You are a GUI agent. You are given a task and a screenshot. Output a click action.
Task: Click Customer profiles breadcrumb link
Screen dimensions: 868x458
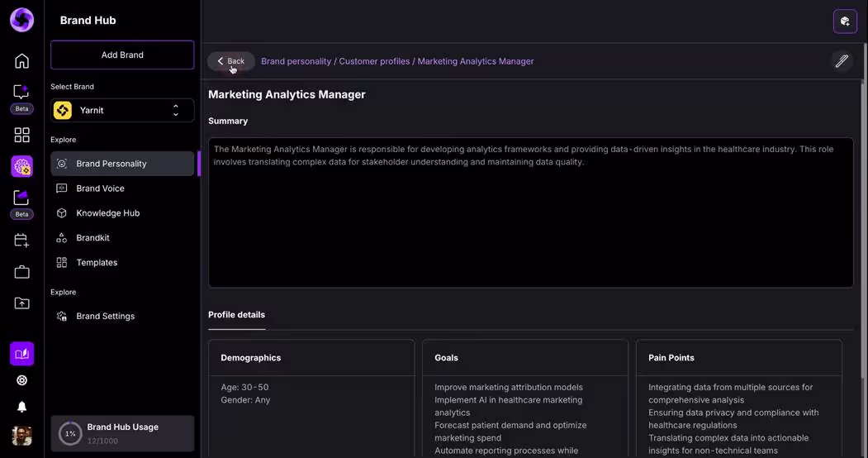pos(374,61)
